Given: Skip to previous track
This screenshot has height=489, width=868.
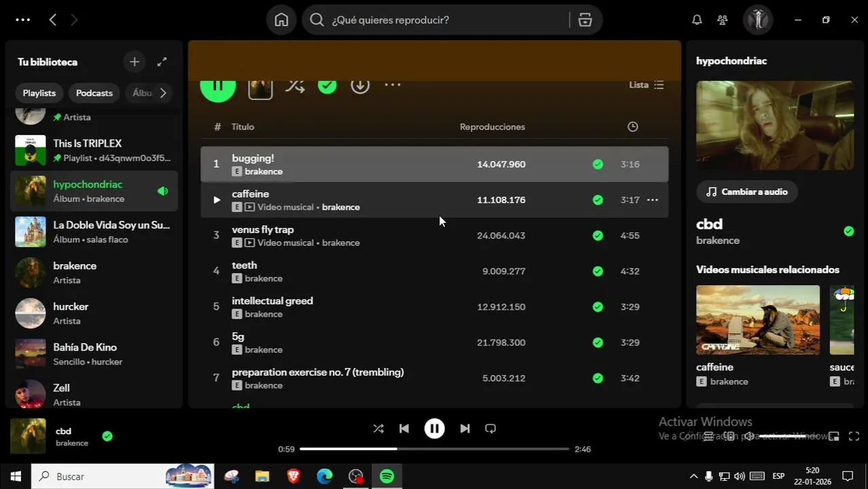Looking at the screenshot, I should [x=404, y=429].
